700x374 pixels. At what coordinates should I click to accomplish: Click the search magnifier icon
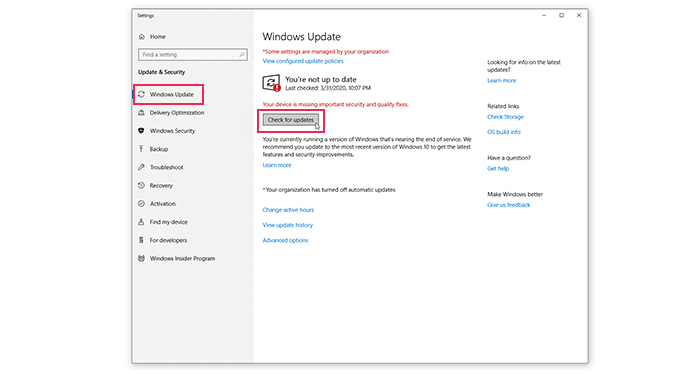(x=242, y=54)
